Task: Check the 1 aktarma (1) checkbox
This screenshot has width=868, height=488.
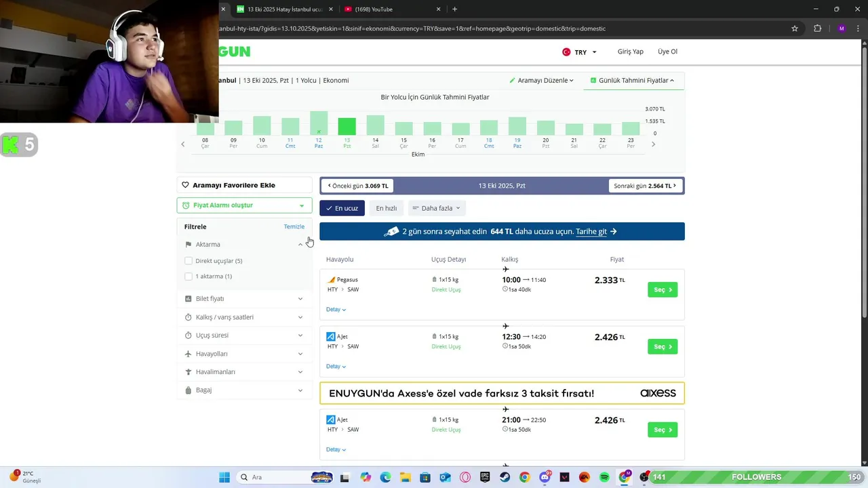Action: 189,277
